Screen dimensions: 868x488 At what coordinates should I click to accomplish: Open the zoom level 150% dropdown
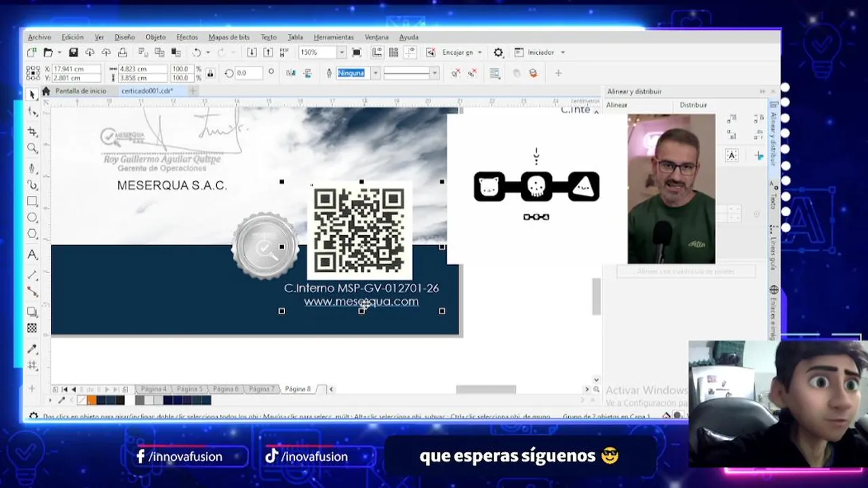pyautogui.click(x=341, y=52)
